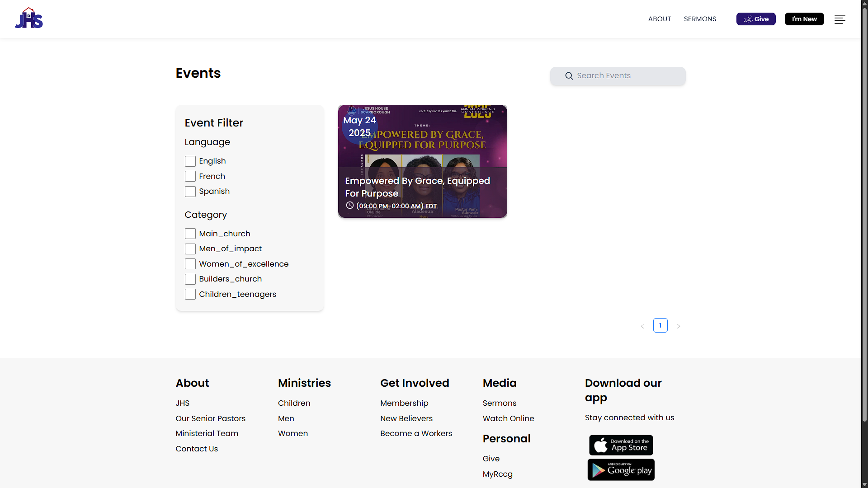Image resolution: width=868 pixels, height=488 pixels.
Task: Open the Empowered By Grace event card
Action: [x=422, y=161]
